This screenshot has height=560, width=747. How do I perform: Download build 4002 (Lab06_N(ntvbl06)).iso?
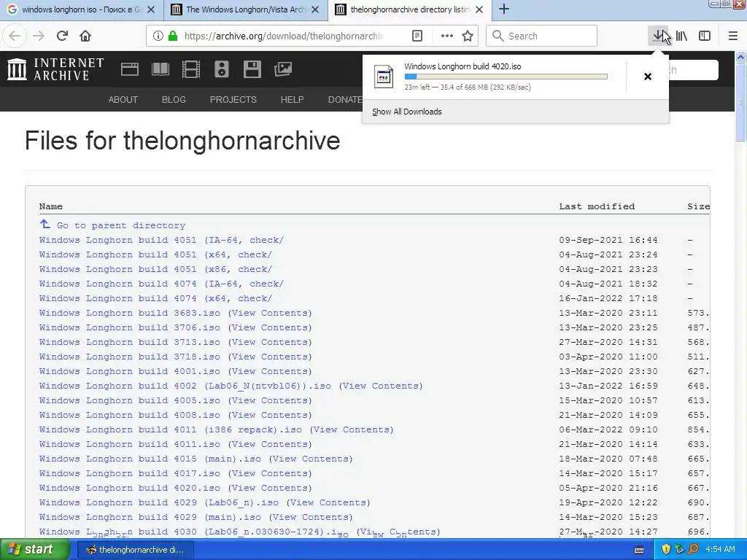[x=185, y=386]
